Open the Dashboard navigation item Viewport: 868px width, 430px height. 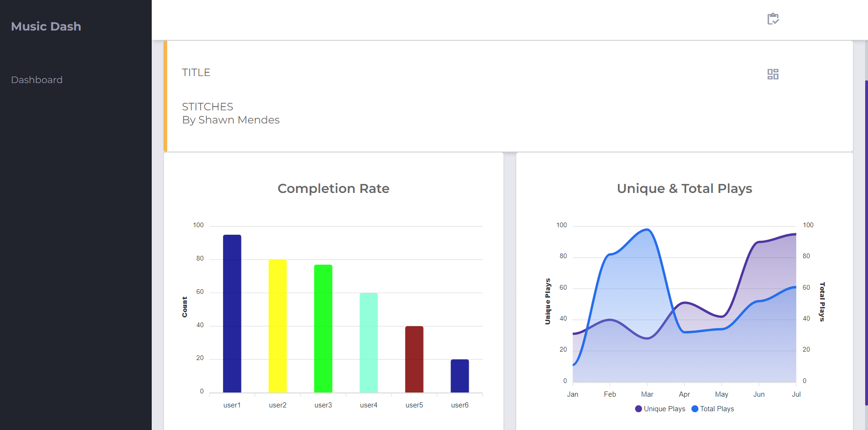point(37,80)
